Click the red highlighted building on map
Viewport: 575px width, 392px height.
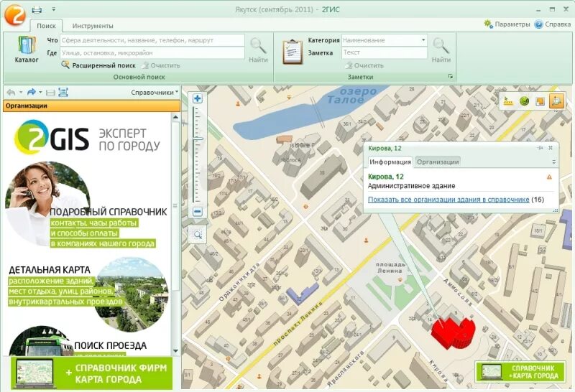coord(453,332)
